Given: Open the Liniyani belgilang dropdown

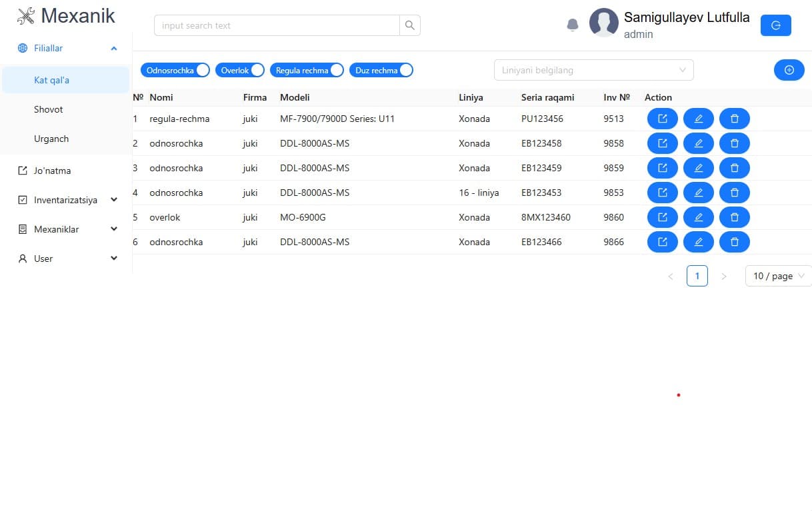Looking at the screenshot, I should pyautogui.click(x=593, y=69).
